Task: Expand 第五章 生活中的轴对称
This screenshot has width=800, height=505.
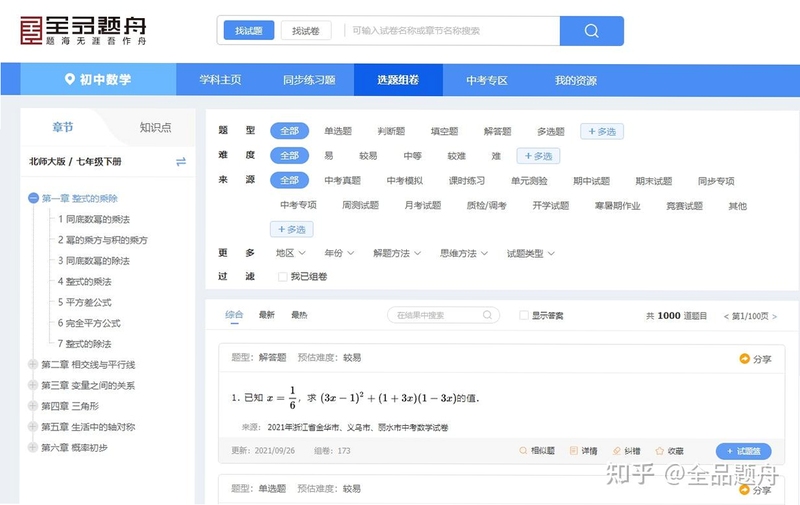Action: (33, 426)
